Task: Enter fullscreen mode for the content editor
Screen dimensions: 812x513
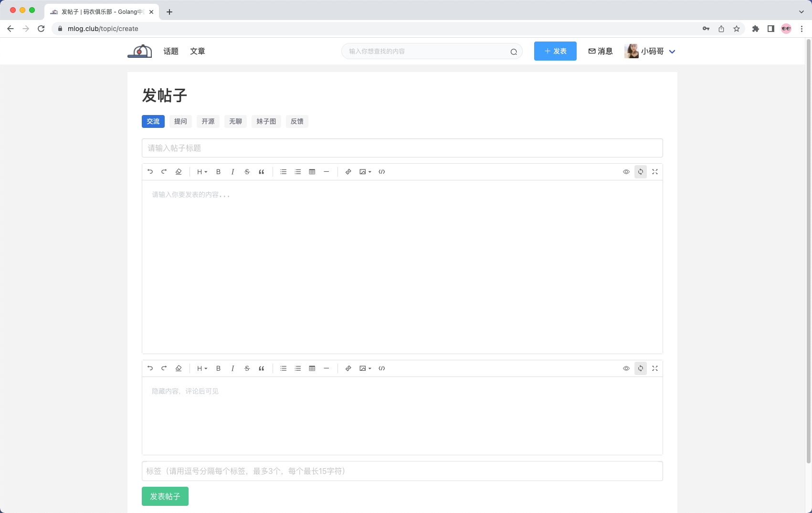Action: coord(654,172)
